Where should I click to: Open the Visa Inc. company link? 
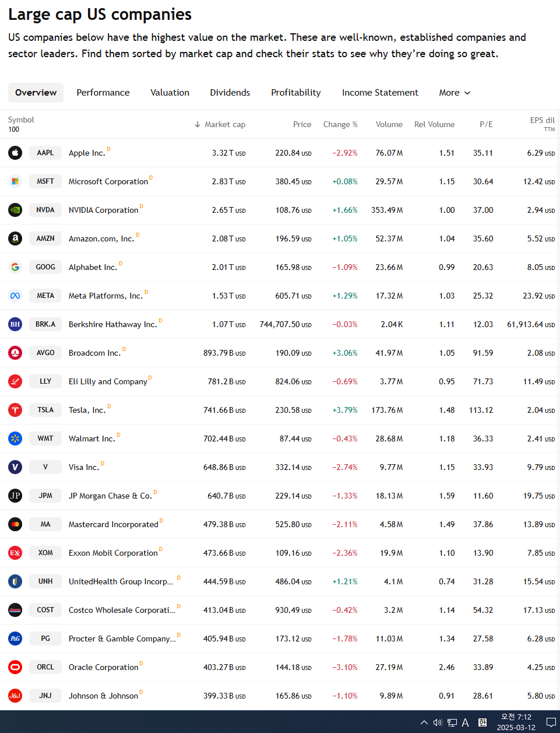click(84, 468)
